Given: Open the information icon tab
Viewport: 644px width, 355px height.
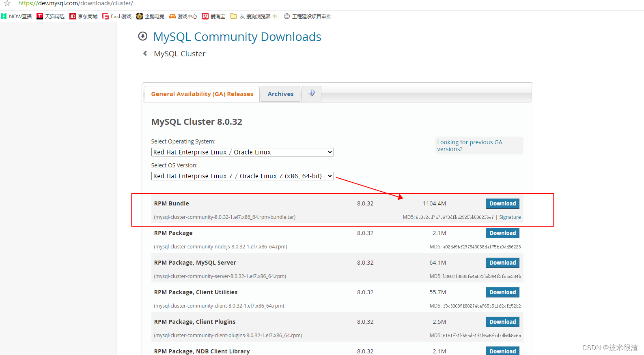Looking at the screenshot, I should [311, 94].
